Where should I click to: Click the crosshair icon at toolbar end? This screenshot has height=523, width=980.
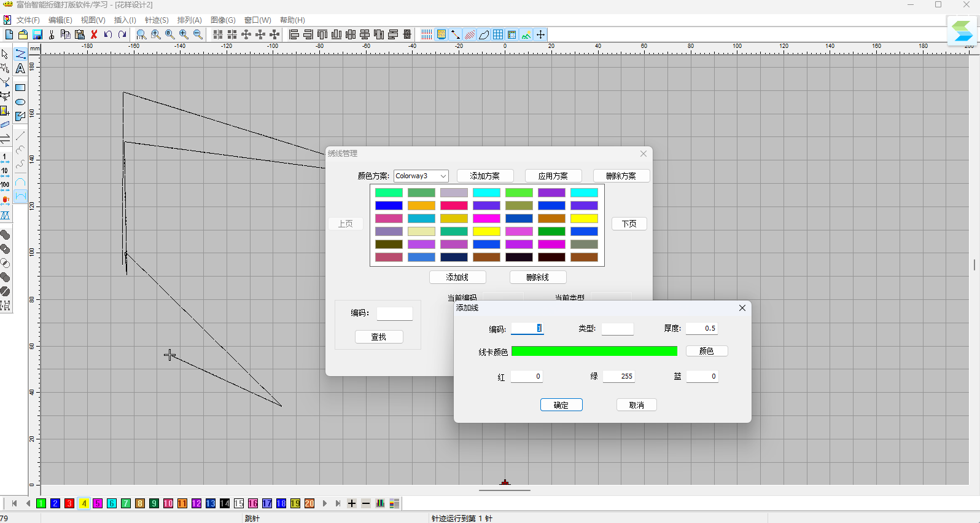pos(540,34)
